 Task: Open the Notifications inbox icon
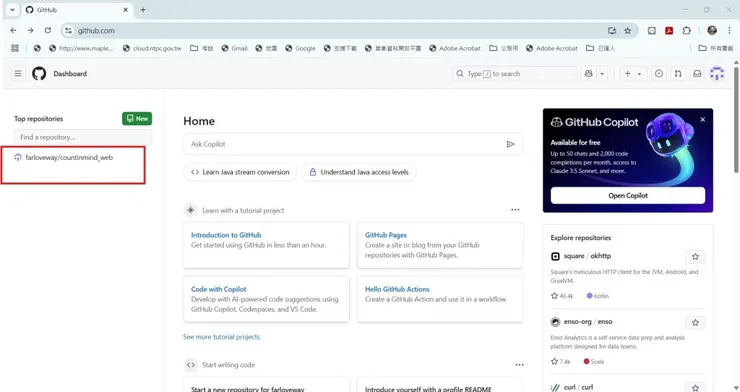tap(697, 74)
